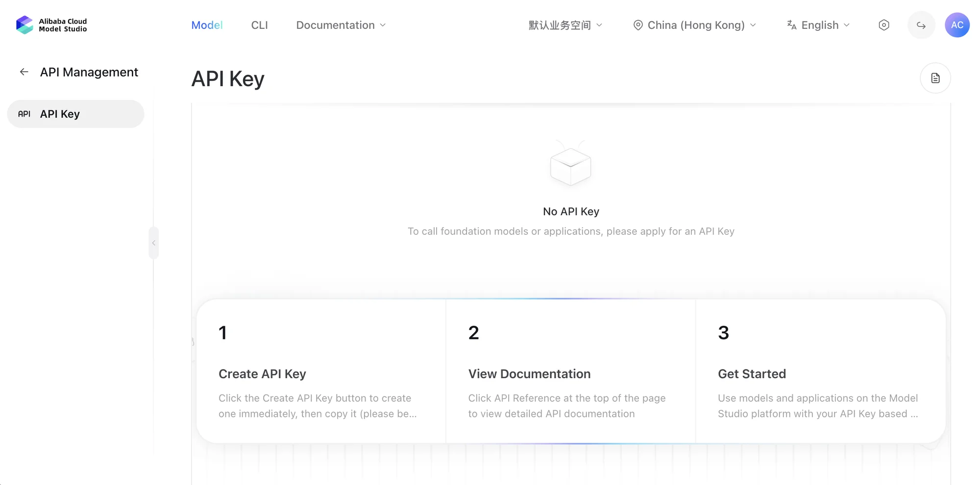
Task: Click the "Click API Reference at the top" description
Action: click(567, 406)
